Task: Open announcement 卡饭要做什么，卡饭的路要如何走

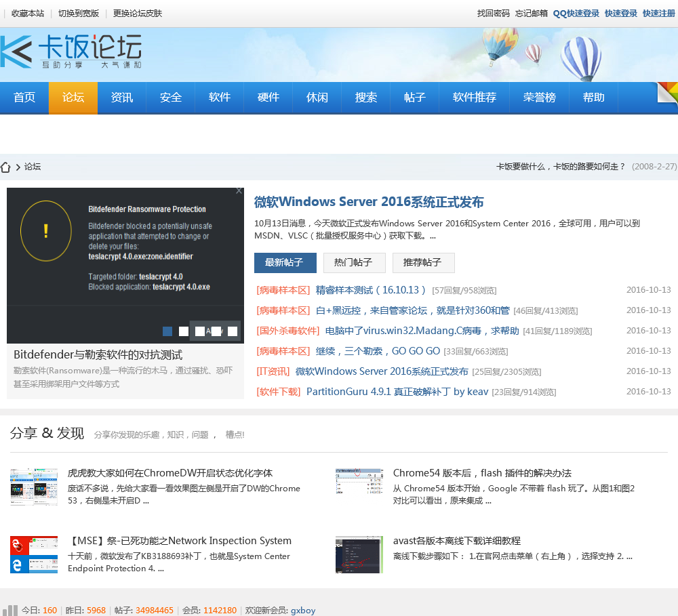Action: pos(561,167)
